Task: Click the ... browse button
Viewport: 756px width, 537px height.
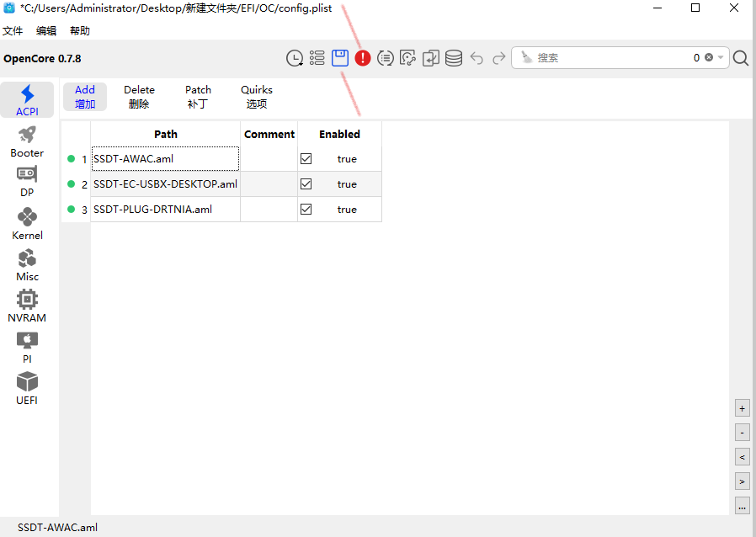Action: coord(742,506)
